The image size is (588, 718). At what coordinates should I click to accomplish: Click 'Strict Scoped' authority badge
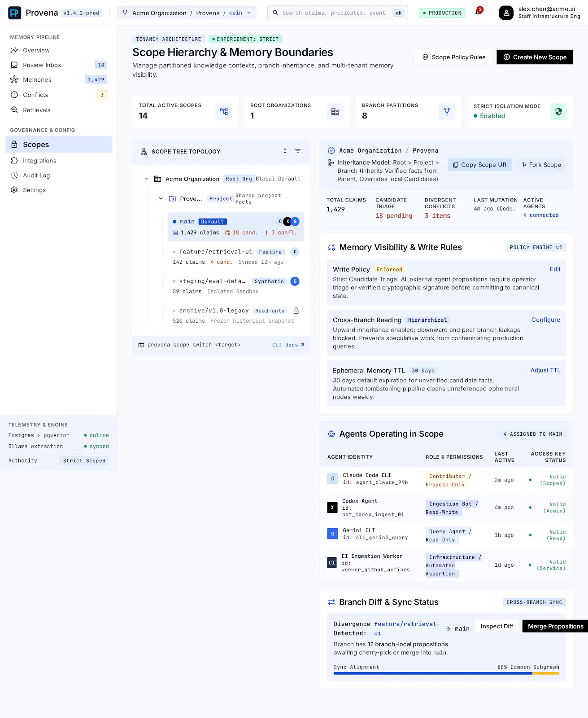(84, 461)
